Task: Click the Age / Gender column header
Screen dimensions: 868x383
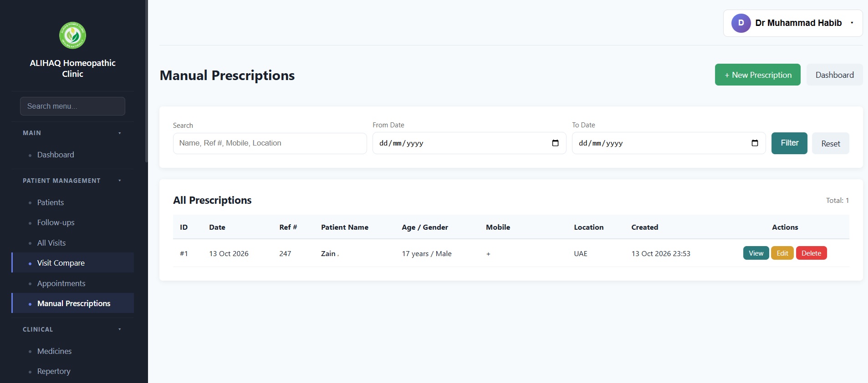Action: click(x=425, y=227)
